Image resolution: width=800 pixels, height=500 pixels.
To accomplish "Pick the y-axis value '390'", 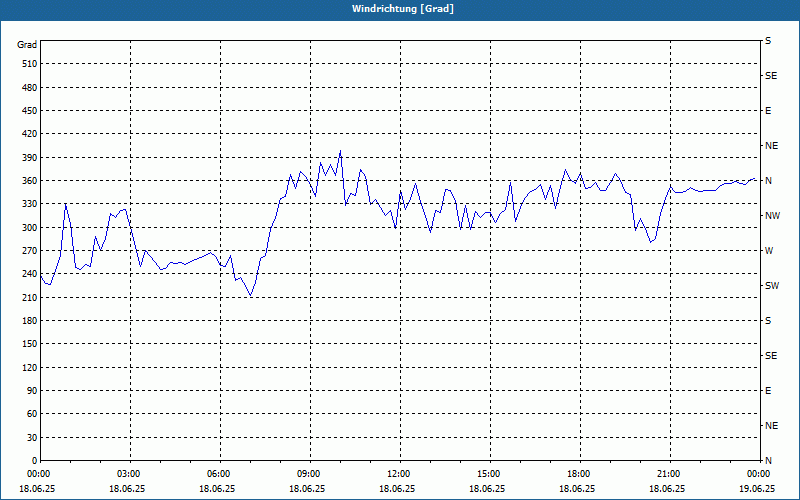I will (x=30, y=157).
